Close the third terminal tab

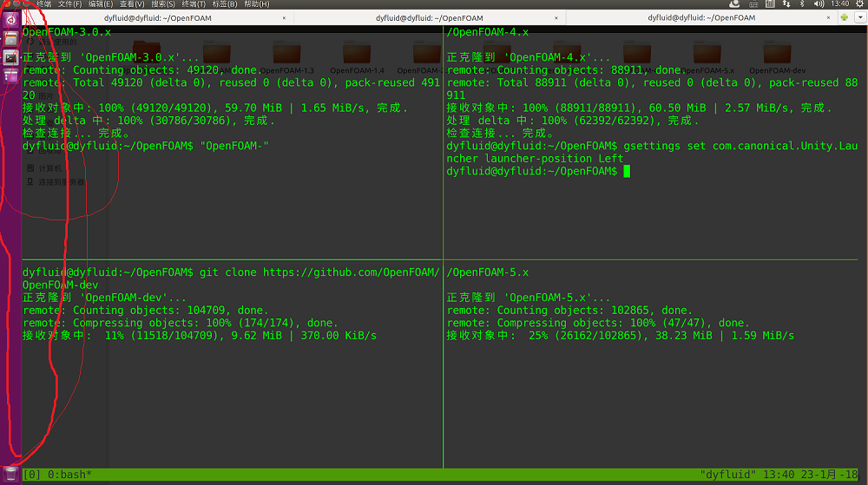coord(828,17)
